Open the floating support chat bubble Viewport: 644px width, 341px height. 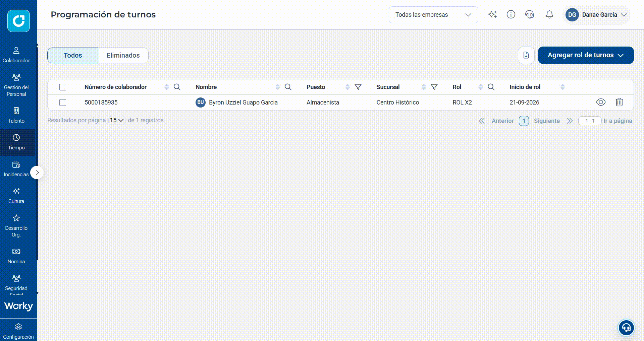pos(626,327)
